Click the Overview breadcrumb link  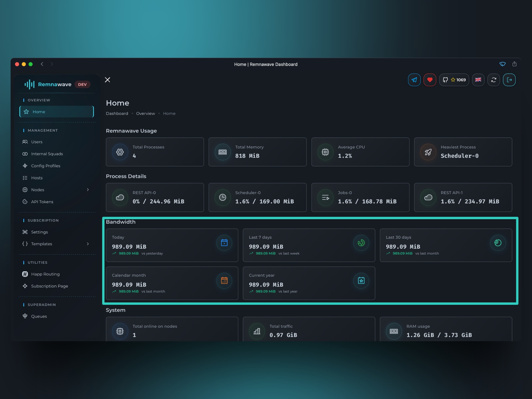coord(145,114)
